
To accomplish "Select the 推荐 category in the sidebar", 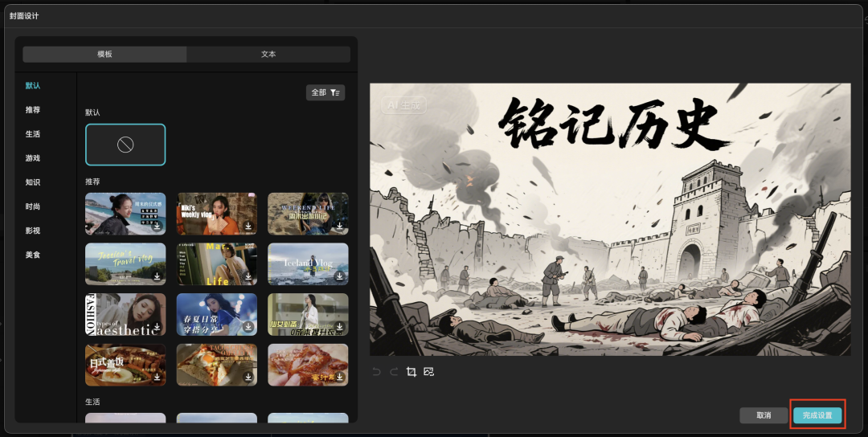I will pyautogui.click(x=33, y=109).
